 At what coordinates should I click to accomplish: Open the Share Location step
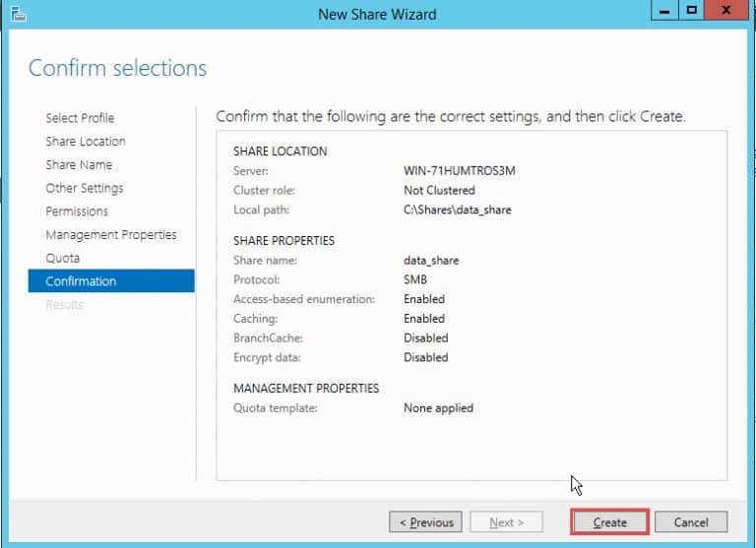(x=86, y=142)
